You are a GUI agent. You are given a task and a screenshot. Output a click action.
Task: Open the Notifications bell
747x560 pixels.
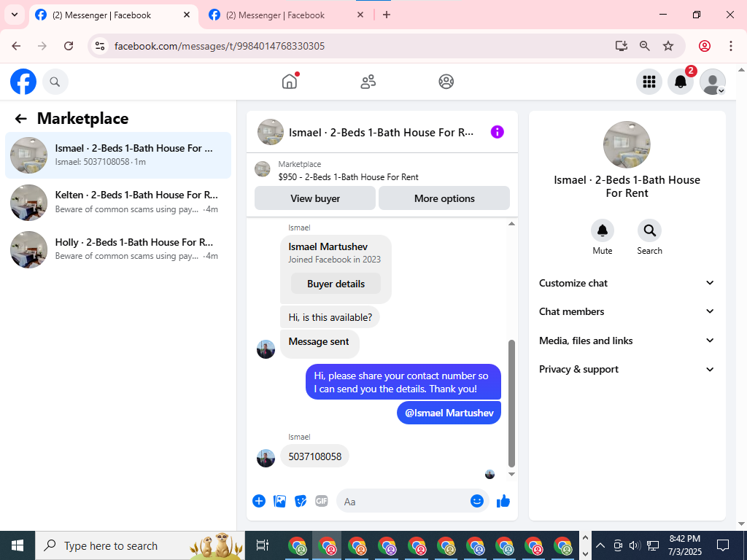point(681,82)
